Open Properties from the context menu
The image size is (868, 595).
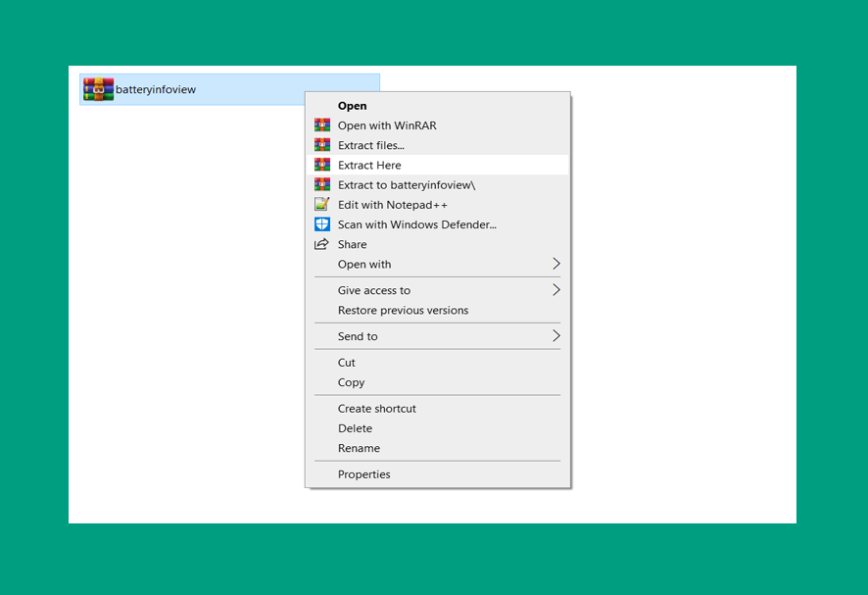pyautogui.click(x=437, y=474)
